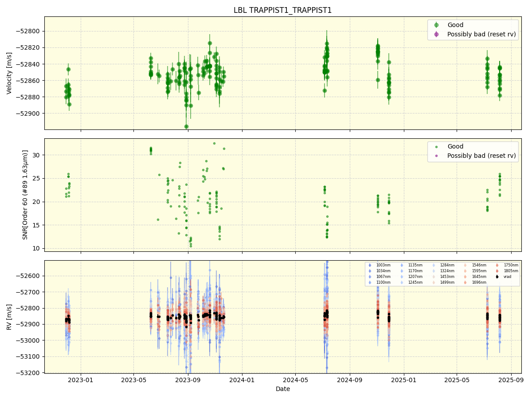
Task: Click the -52820 velocity tick label
Action: [28, 47]
